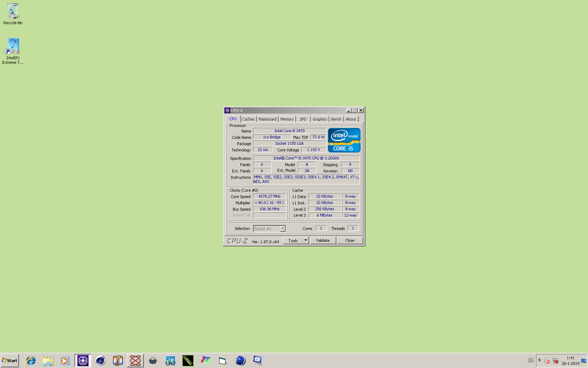Switch to the Memory tab
Image resolution: width=588 pixels, height=368 pixels.
coord(287,119)
